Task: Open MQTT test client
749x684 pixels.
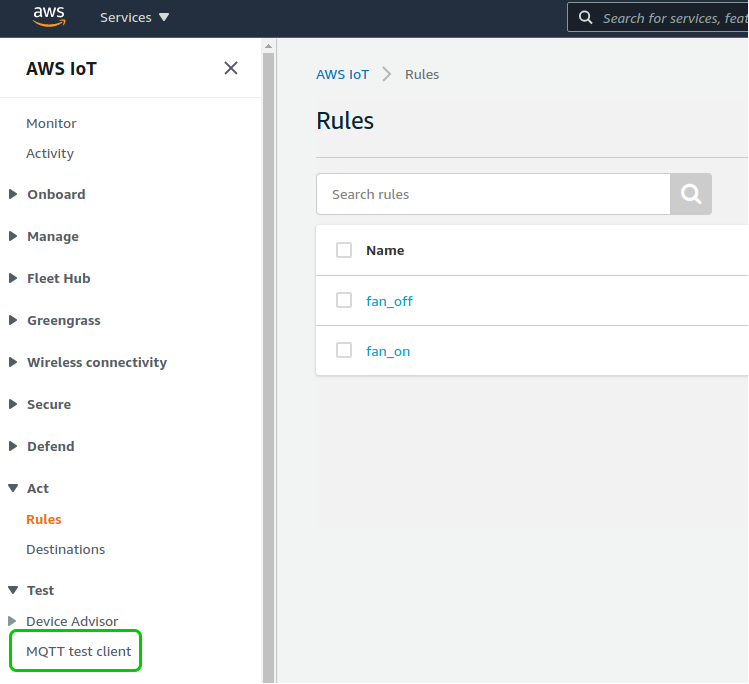Action: tap(78, 651)
